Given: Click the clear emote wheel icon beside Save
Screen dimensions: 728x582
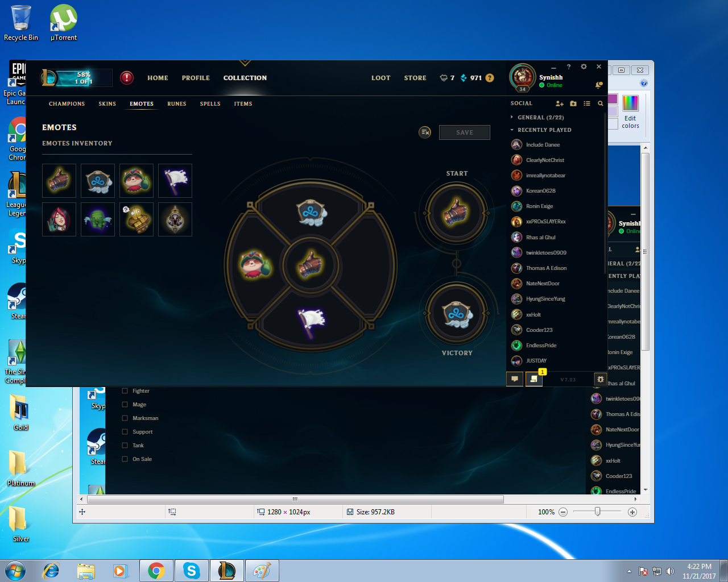Looking at the screenshot, I should click(x=425, y=132).
